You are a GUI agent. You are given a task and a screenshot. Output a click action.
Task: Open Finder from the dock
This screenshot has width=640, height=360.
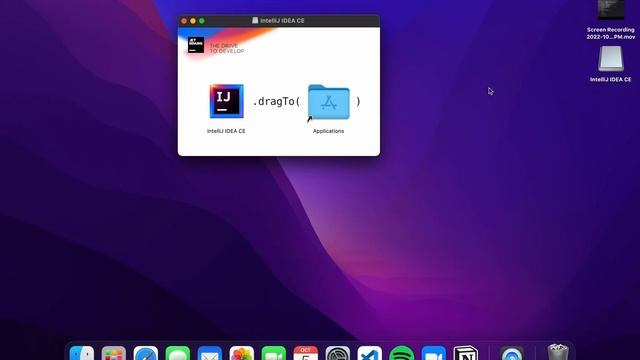pos(82,353)
